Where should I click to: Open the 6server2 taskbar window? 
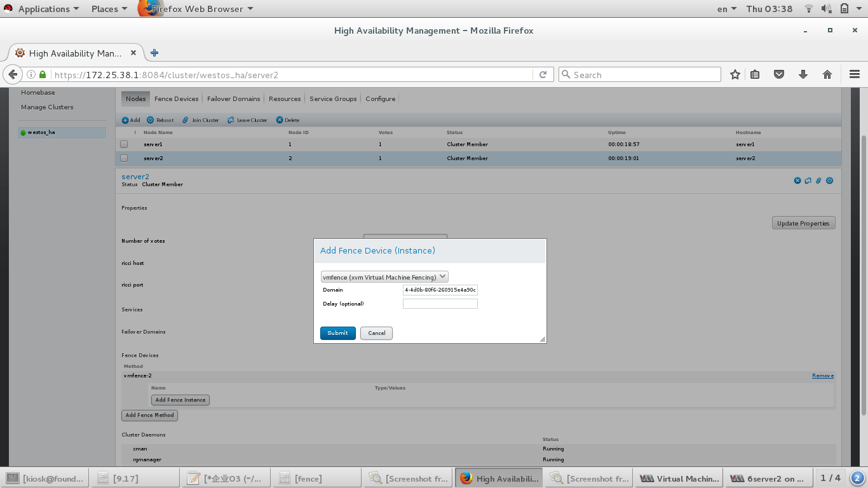click(x=768, y=478)
